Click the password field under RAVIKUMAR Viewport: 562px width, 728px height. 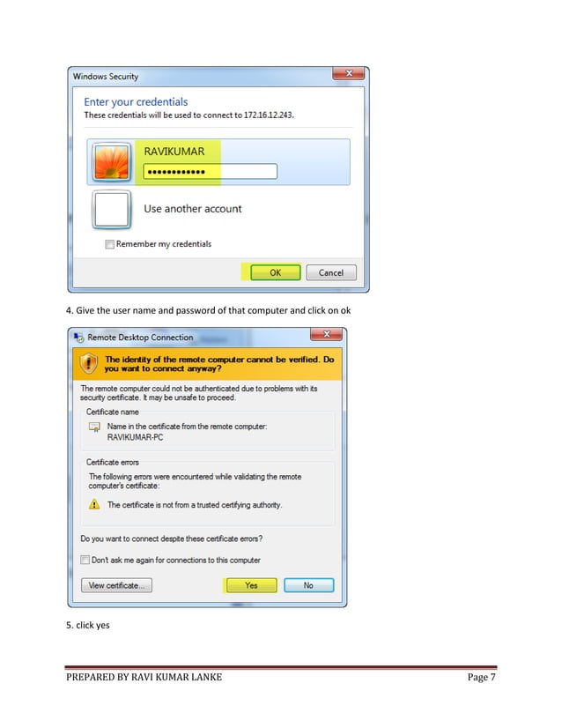pyautogui.click(x=211, y=171)
